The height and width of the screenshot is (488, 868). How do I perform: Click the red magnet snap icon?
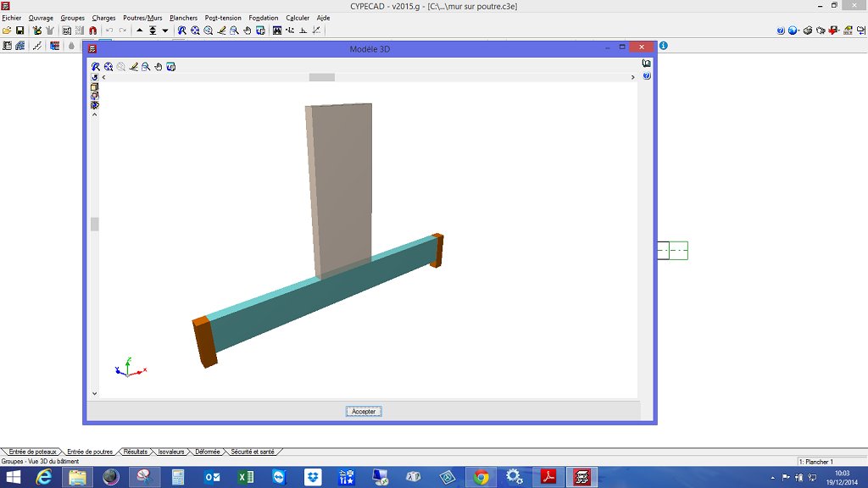point(92,30)
